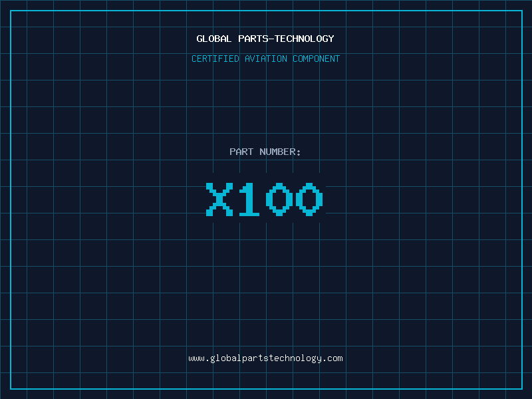Click the word AVIATION
This screenshot has width=532, height=399.
click(266, 59)
